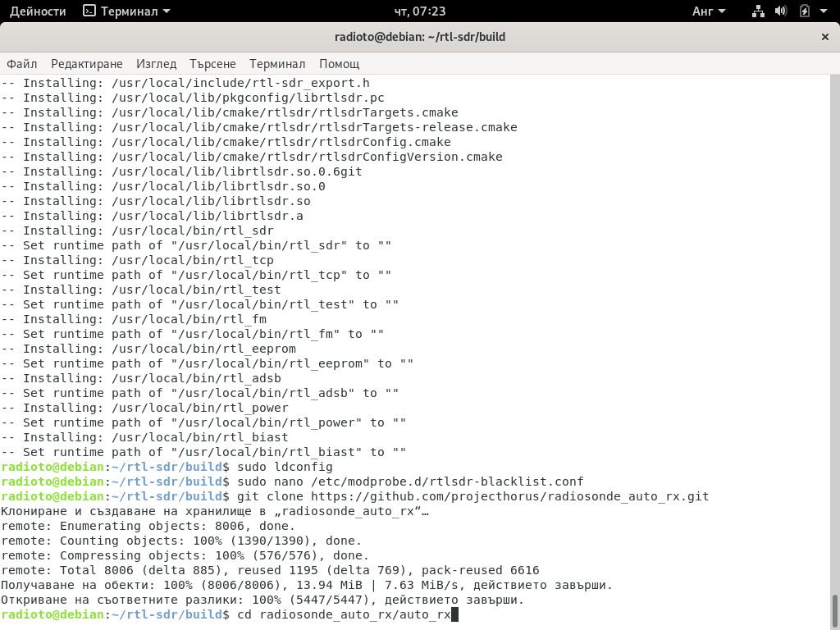This screenshot has width=840, height=630.
Task: Click the terminal vertical scrollbar thumb
Action: coord(834,610)
